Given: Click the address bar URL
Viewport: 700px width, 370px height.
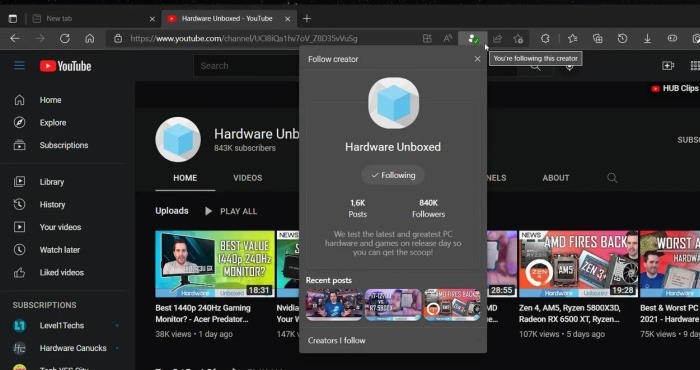Looking at the screenshot, I should coord(244,39).
